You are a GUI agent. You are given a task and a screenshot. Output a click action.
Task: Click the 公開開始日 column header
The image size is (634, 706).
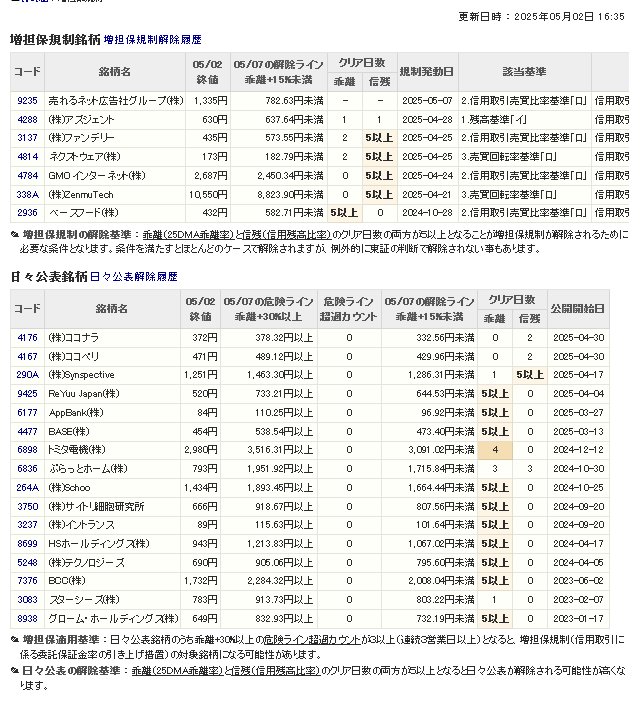[x=578, y=308]
